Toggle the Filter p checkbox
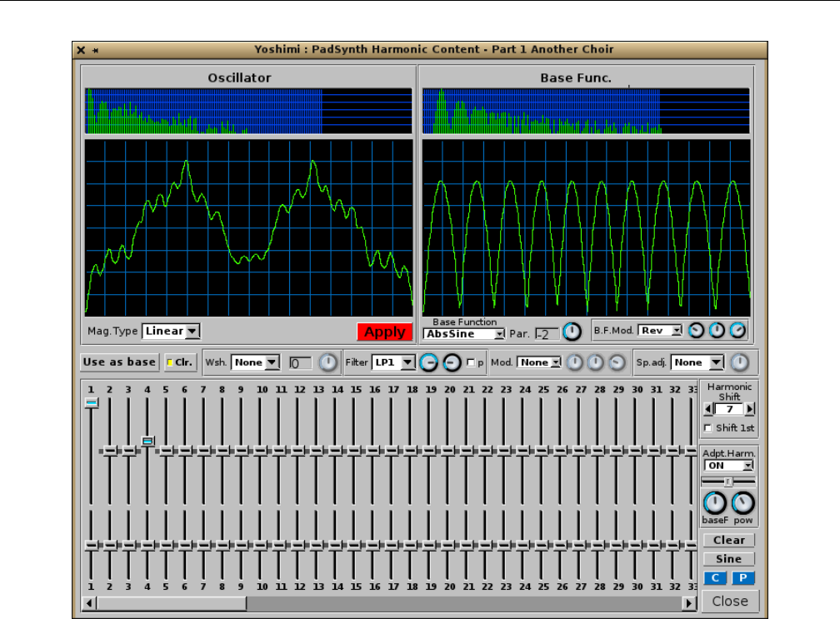Viewport: 840px width, 619px height. click(471, 363)
